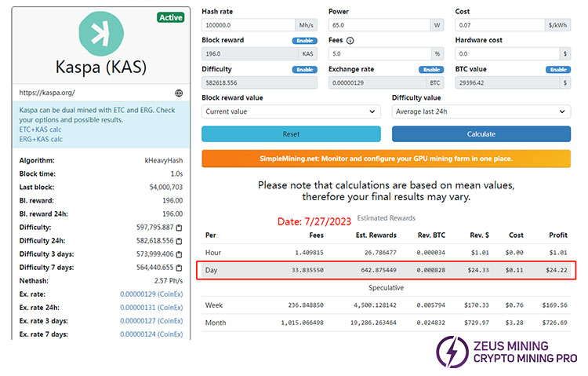588x376 pixels.
Task: Toggle Enable for BTC value
Action: coord(557,70)
